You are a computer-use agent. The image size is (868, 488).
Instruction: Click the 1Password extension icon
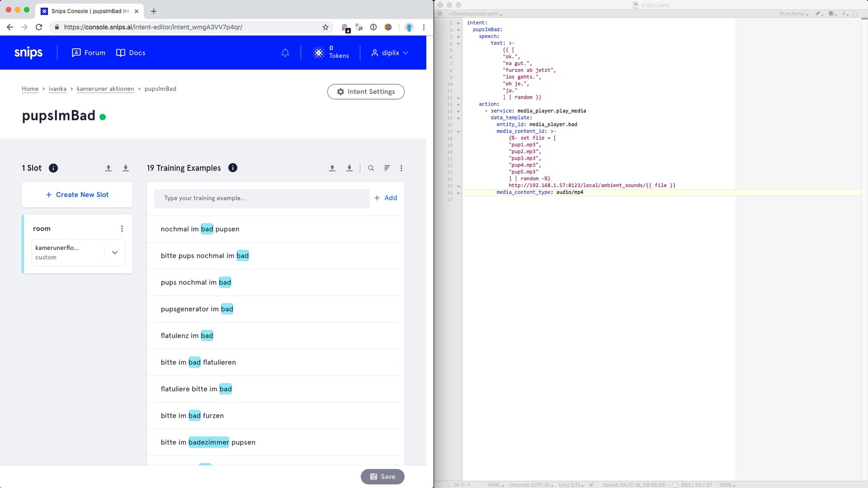(373, 27)
